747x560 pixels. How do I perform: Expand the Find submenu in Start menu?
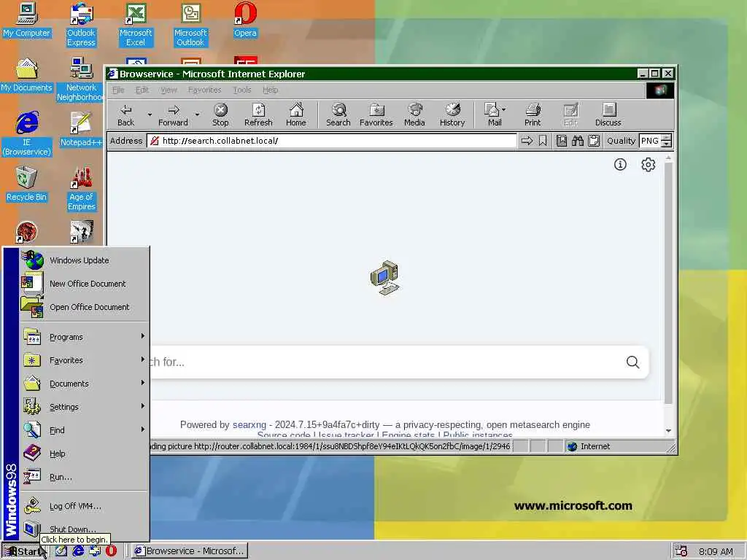[85, 430]
